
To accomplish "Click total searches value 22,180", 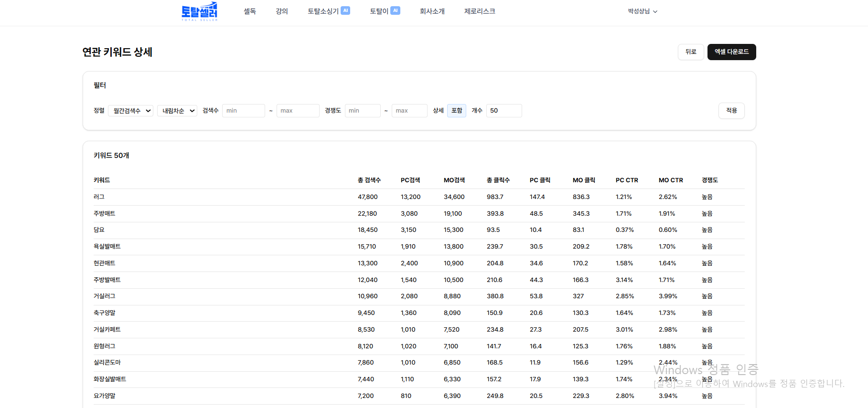I will 367,214.
